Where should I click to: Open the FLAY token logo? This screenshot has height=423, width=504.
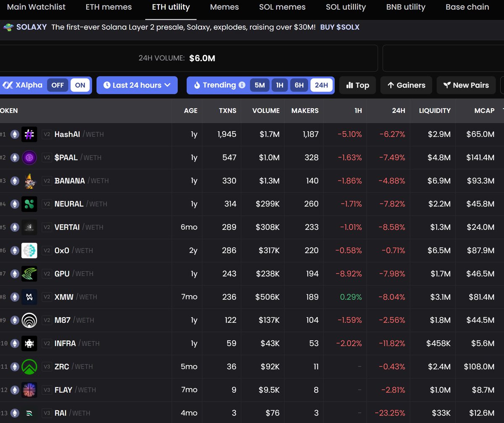[x=29, y=390]
